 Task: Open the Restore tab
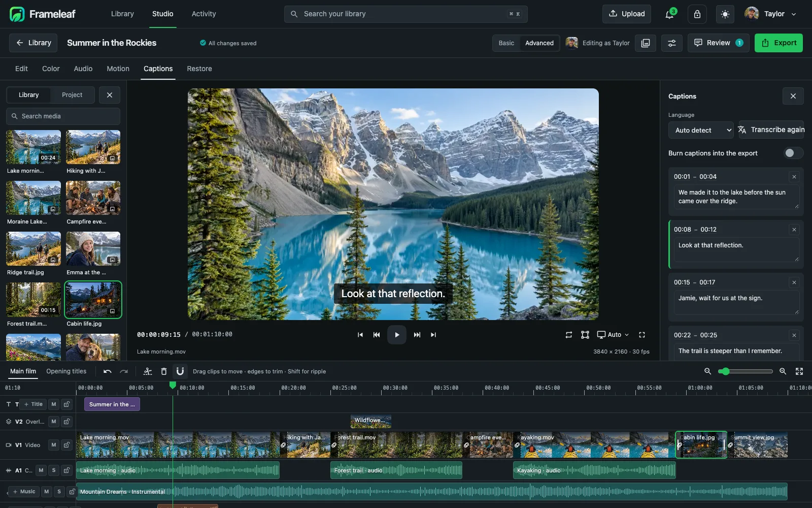click(199, 69)
